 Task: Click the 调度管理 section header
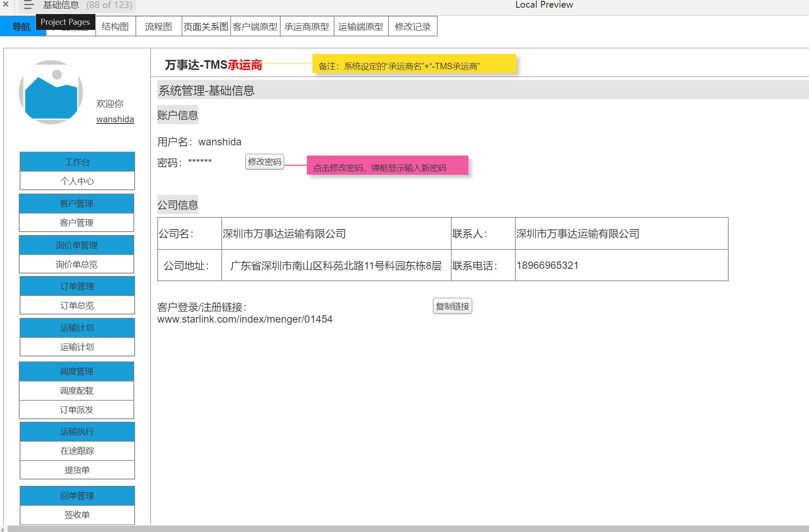[x=76, y=371]
